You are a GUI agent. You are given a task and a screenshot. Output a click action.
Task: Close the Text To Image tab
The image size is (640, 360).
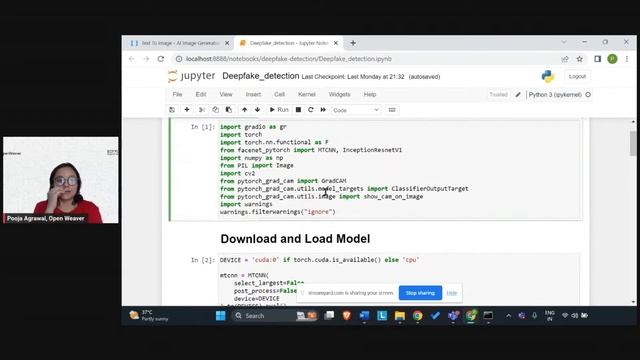[x=227, y=43]
